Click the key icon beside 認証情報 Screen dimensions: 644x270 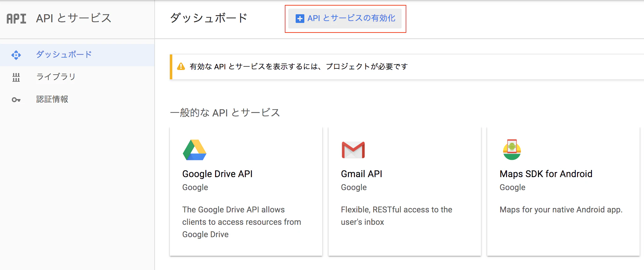pyautogui.click(x=16, y=100)
